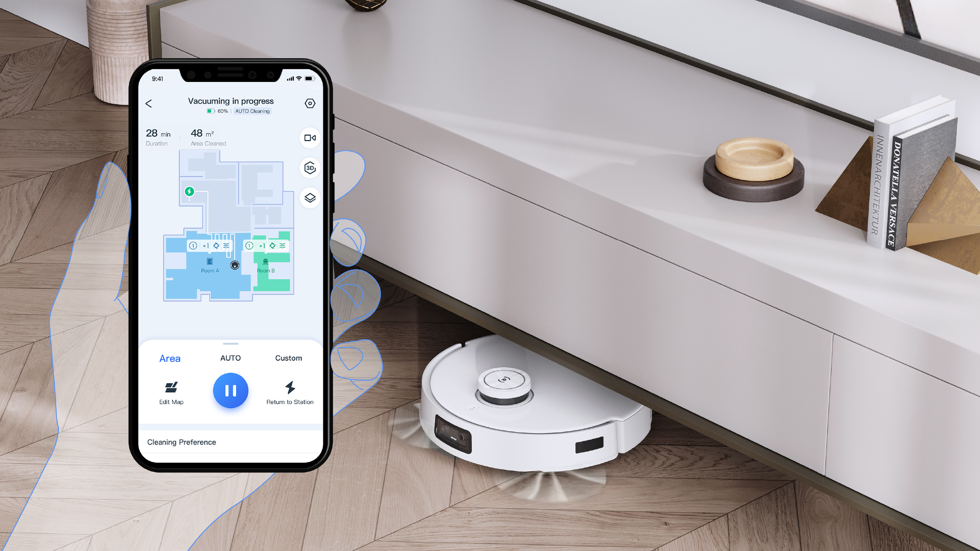Image resolution: width=980 pixels, height=551 pixels.
Task: Tap the video camera icon on map
Action: pyautogui.click(x=308, y=138)
